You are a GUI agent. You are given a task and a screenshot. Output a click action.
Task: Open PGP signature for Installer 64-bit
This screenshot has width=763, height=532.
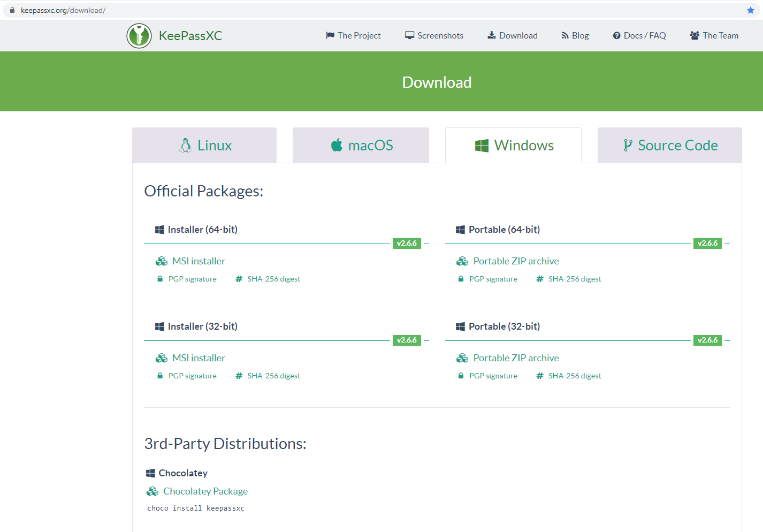pyautogui.click(x=193, y=279)
